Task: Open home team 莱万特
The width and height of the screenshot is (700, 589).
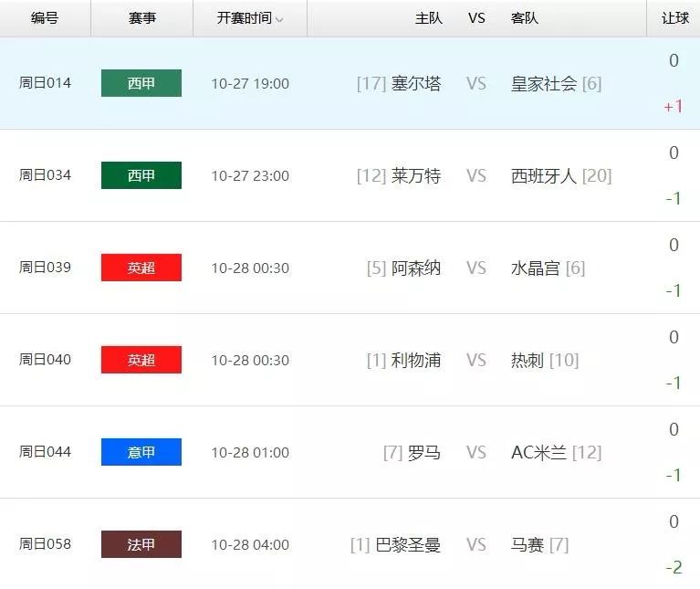Action: pos(416,176)
